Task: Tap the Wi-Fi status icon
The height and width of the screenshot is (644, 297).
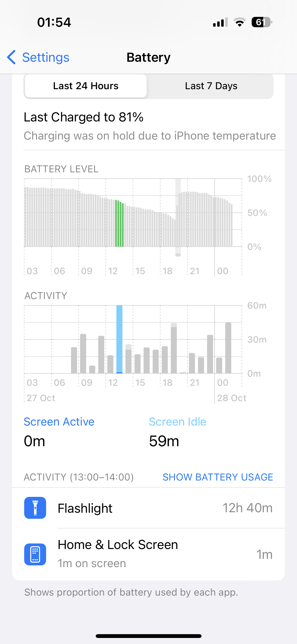Action: (240, 22)
